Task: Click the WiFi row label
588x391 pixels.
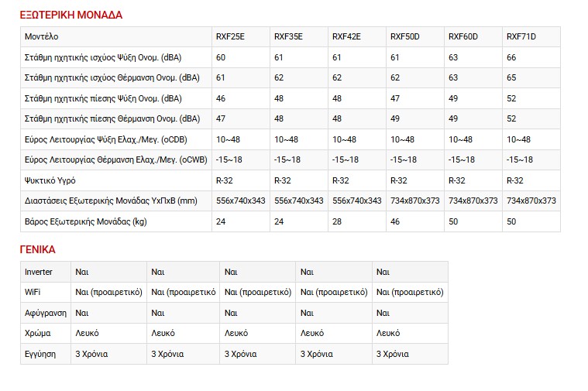Action: (34, 293)
